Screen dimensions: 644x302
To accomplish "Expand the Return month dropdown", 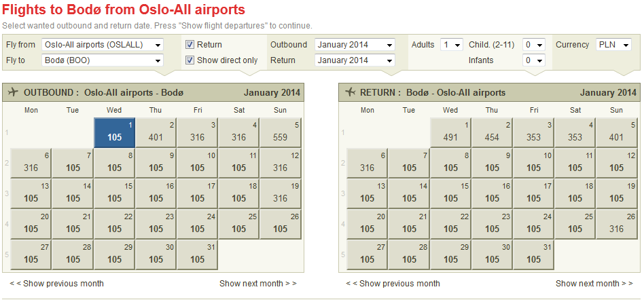I will (x=355, y=60).
